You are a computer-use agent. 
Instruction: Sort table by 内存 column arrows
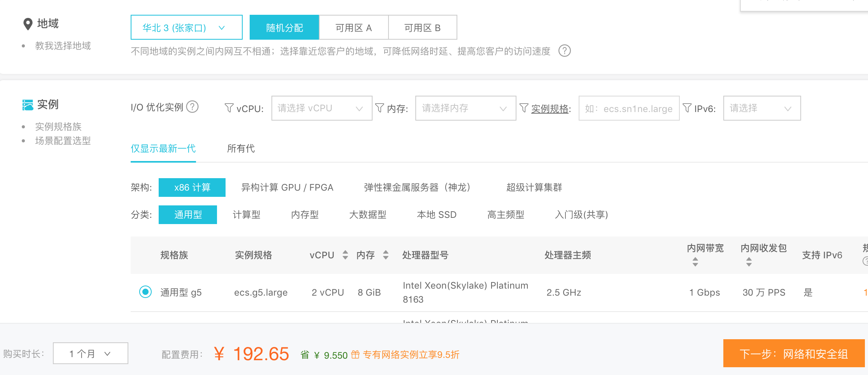point(386,255)
